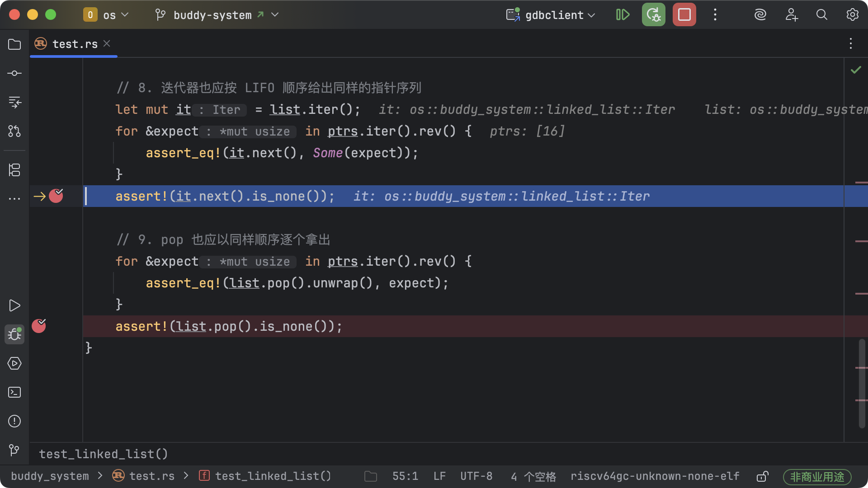Toggle read-only lock icon in status bar
868x488 pixels.
point(762,476)
